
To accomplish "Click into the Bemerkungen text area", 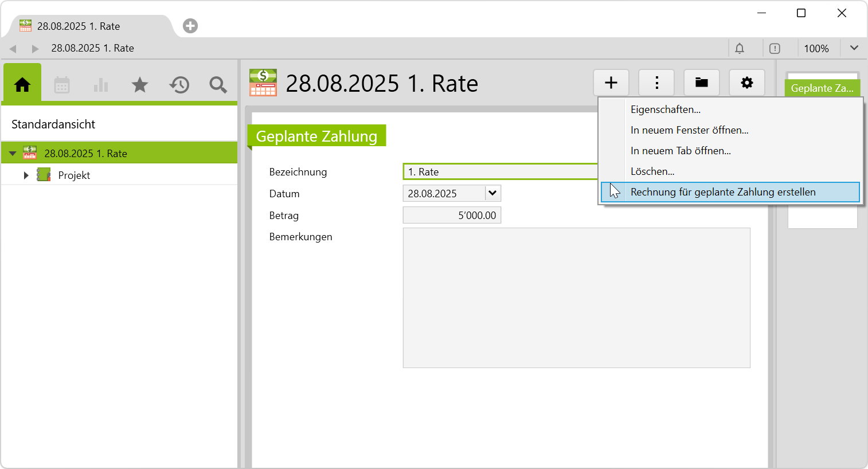I will [576, 298].
